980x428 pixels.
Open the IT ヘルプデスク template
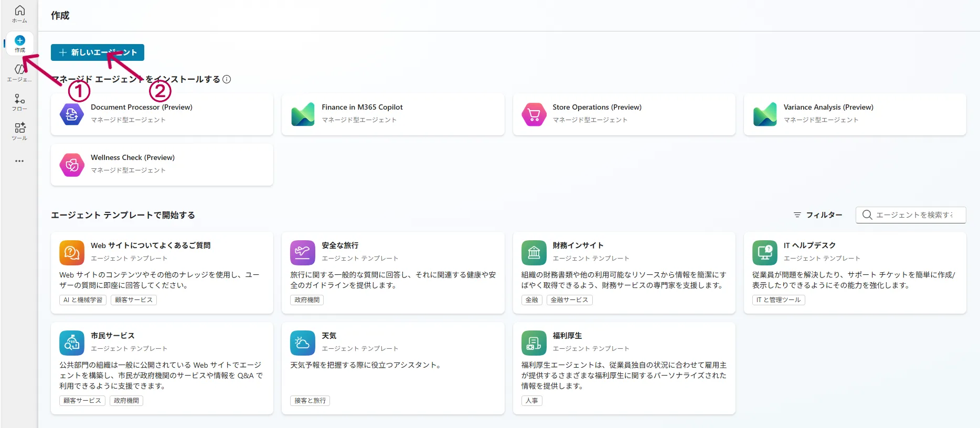[x=855, y=273]
